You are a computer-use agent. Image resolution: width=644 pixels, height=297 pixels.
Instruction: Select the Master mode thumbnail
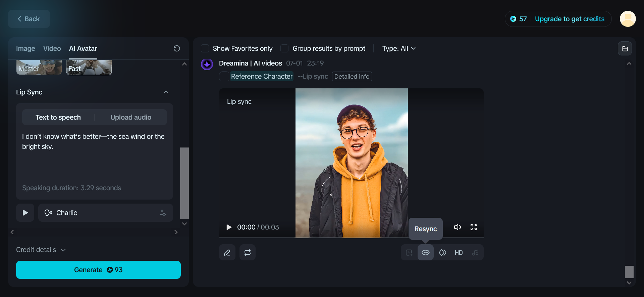[39, 67]
